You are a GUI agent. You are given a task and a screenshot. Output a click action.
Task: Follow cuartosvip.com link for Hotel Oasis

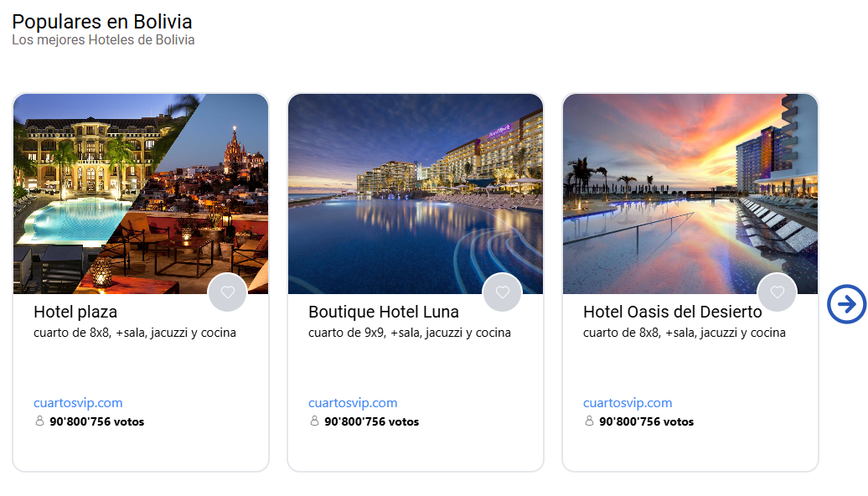[x=628, y=403]
